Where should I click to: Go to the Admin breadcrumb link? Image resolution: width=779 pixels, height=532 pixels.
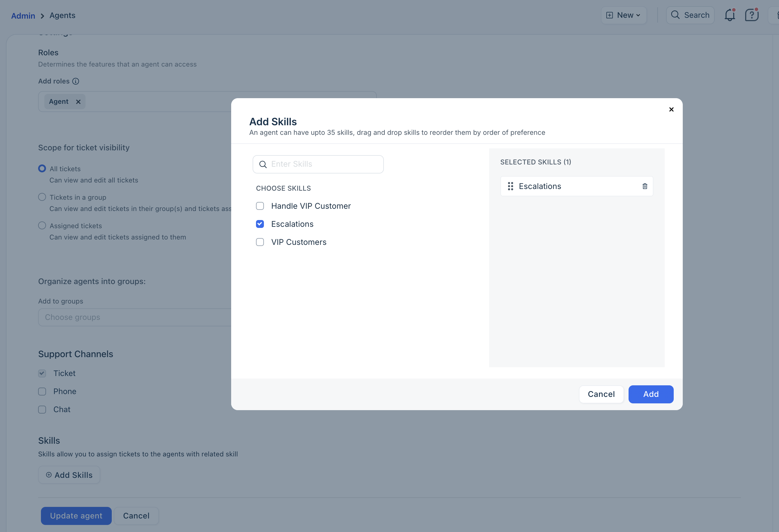pyautogui.click(x=23, y=16)
